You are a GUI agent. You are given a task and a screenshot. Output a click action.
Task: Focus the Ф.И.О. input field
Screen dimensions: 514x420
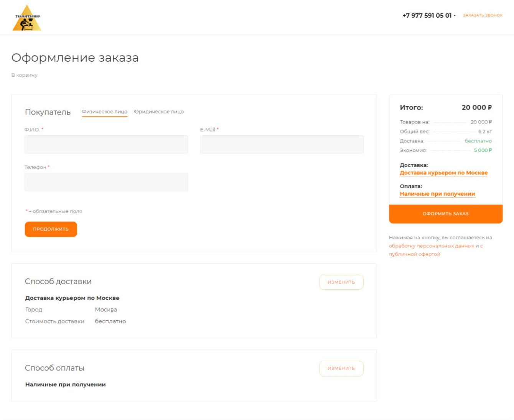point(106,145)
